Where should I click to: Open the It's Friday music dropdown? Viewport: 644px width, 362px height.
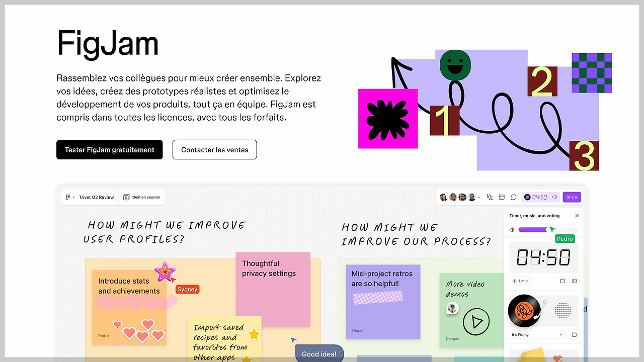pyautogui.click(x=537, y=335)
